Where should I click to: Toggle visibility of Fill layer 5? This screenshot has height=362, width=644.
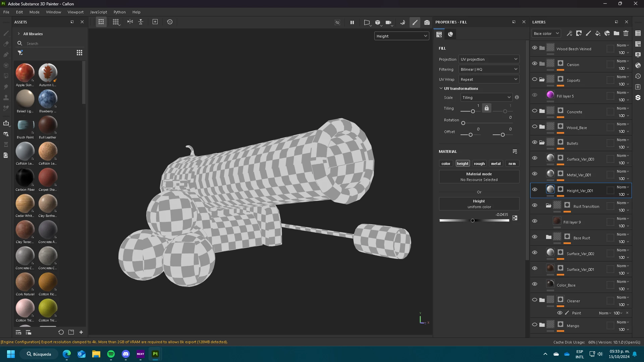(x=535, y=95)
